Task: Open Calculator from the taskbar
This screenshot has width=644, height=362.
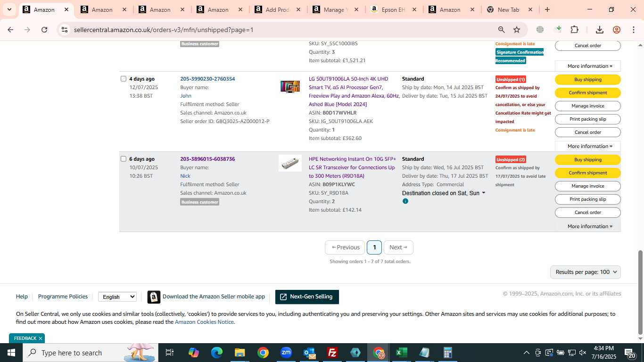Action: (448, 353)
